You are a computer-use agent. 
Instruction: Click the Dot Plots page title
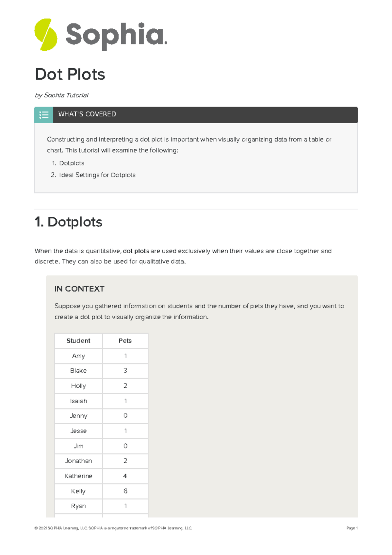70,74
